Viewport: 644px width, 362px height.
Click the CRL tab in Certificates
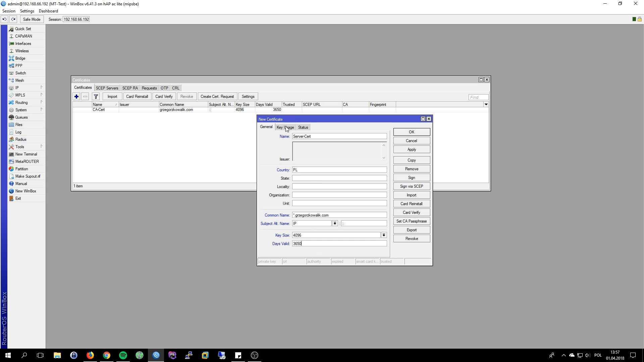[x=176, y=87]
